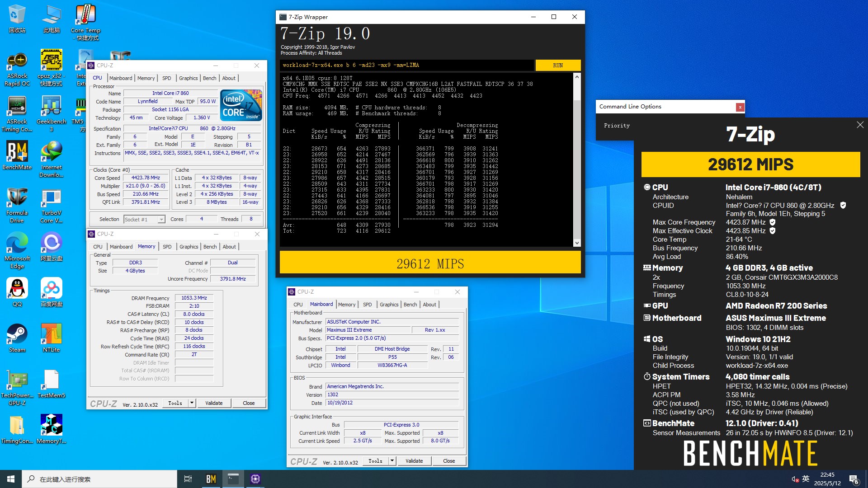Open the Aliyun drive (阿里云盘) icon
Viewport: 868px width, 488px height.
tap(51, 247)
